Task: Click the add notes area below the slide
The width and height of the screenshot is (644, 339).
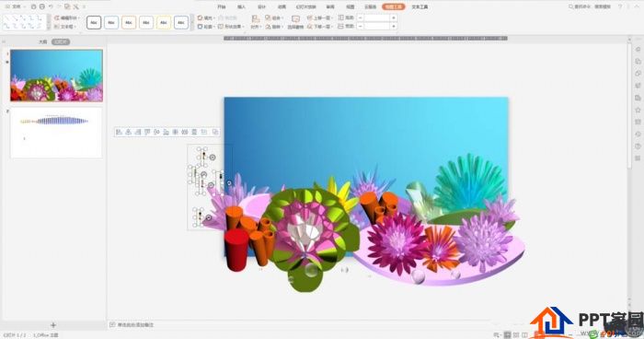Action: tap(135, 325)
